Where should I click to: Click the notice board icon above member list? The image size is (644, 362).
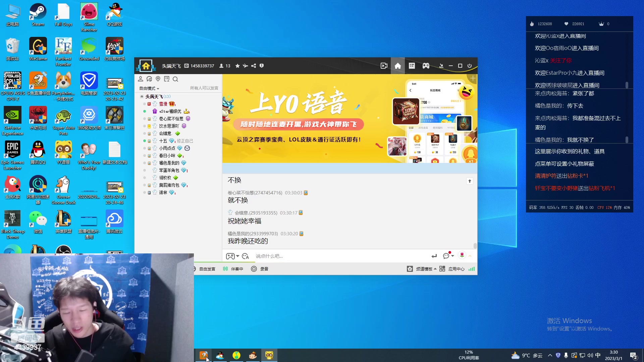pos(167,79)
